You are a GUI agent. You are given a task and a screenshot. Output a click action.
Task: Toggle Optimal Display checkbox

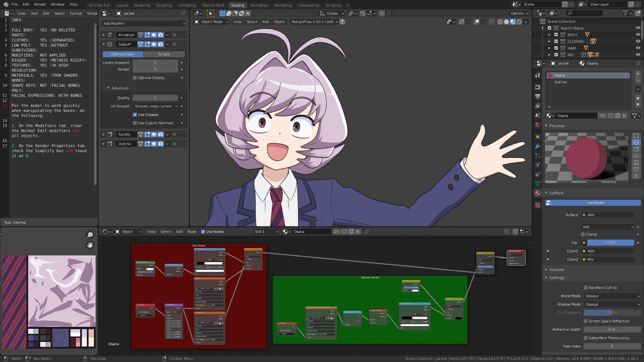pos(135,78)
